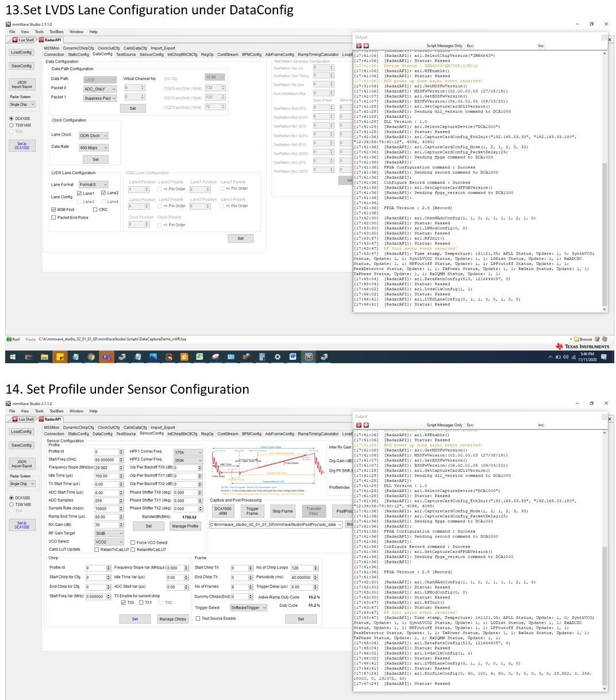The height and width of the screenshot is (700, 616).
Task: Toggle the Lane2 checkbox under Lane Config
Action: [103, 193]
